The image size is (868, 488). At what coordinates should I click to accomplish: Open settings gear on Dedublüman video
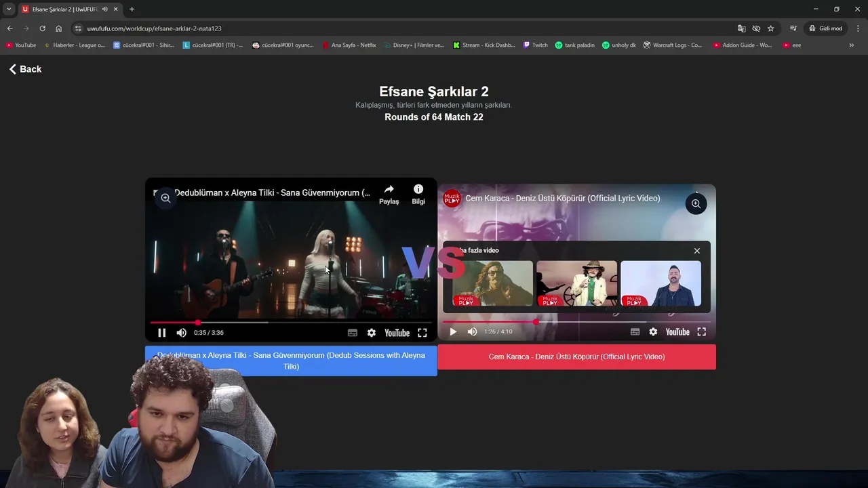tap(372, 333)
